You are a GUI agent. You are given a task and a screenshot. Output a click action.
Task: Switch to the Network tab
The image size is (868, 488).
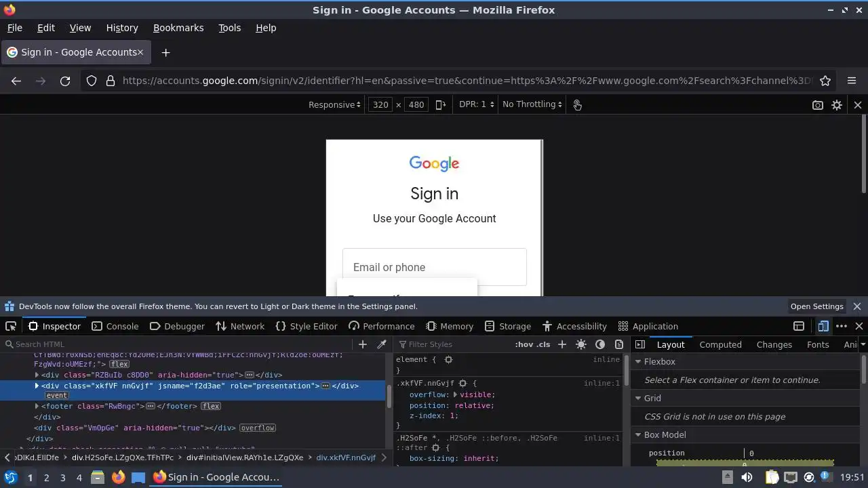click(240, 326)
